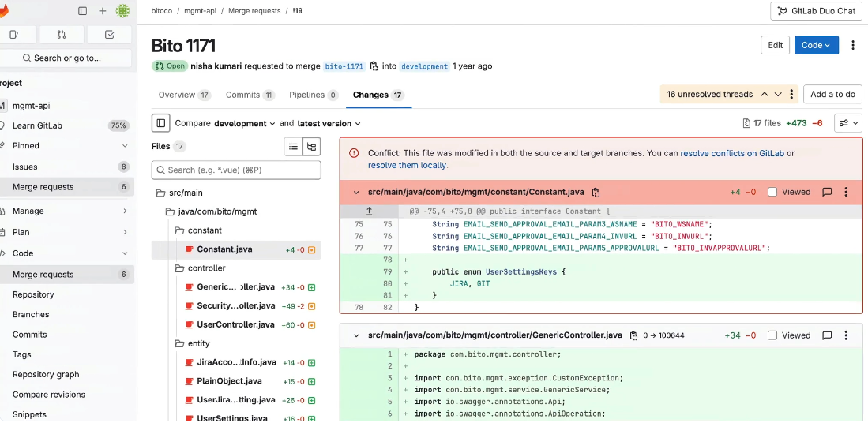This screenshot has width=868, height=423.
Task: Check Viewed for GenericController.java
Action: (x=772, y=335)
